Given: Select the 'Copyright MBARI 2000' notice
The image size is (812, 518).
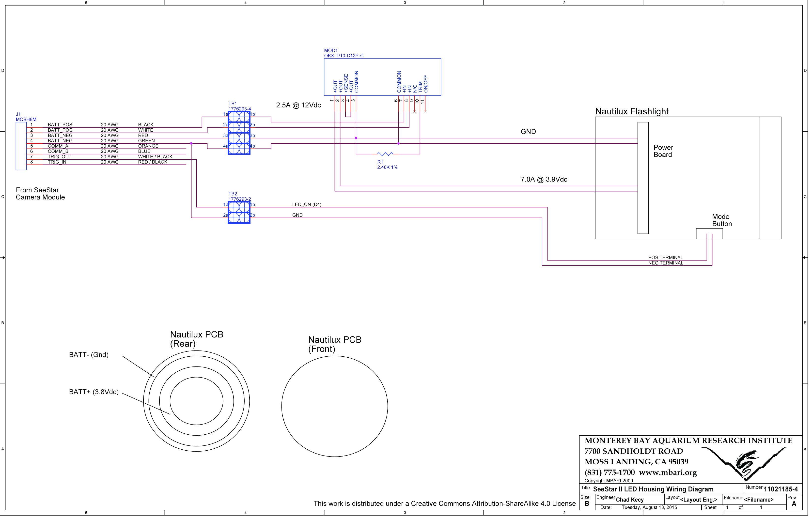Looking at the screenshot, I should 609,481.
